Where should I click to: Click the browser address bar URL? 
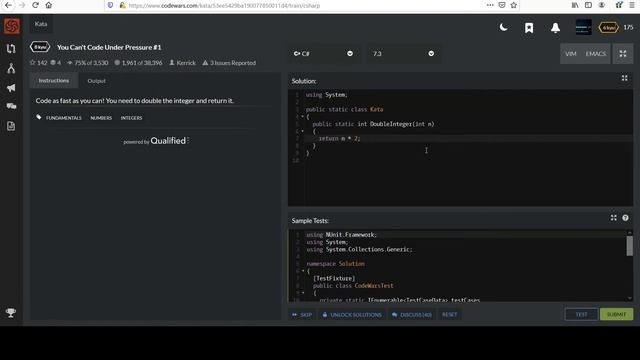pos(224,6)
